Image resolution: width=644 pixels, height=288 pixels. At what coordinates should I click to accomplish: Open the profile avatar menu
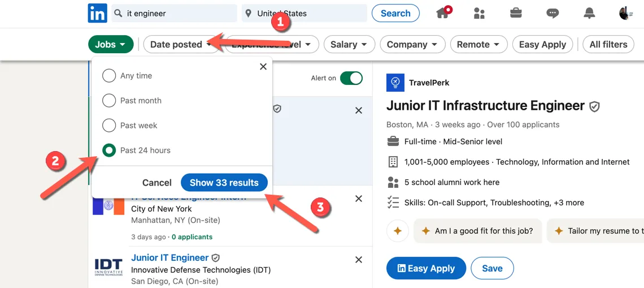tap(626, 13)
